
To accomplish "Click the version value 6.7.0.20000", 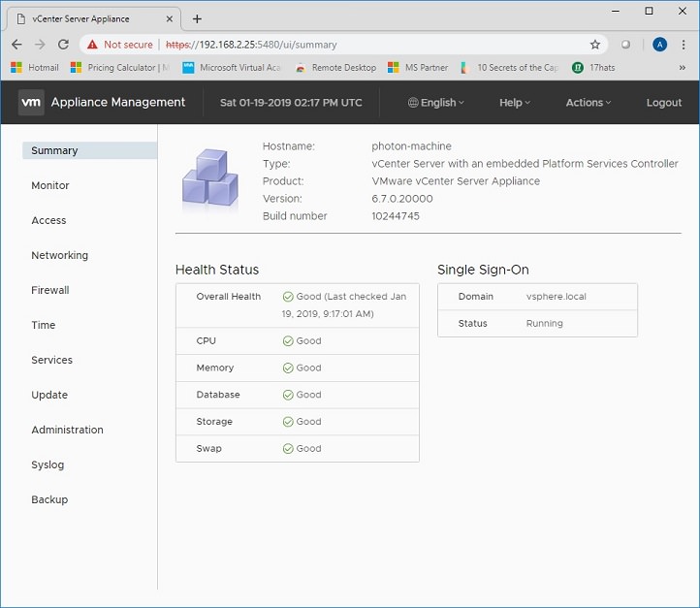I will pos(401,199).
